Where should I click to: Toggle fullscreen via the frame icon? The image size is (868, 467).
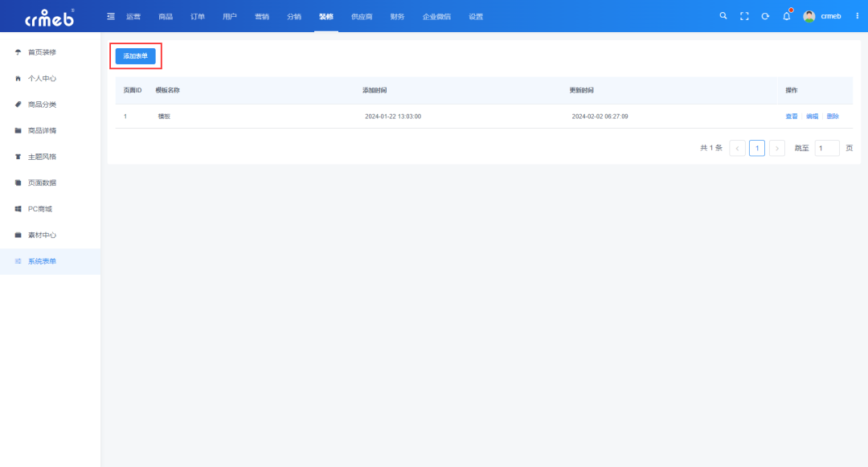pyautogui.click(x=743, y=15)
